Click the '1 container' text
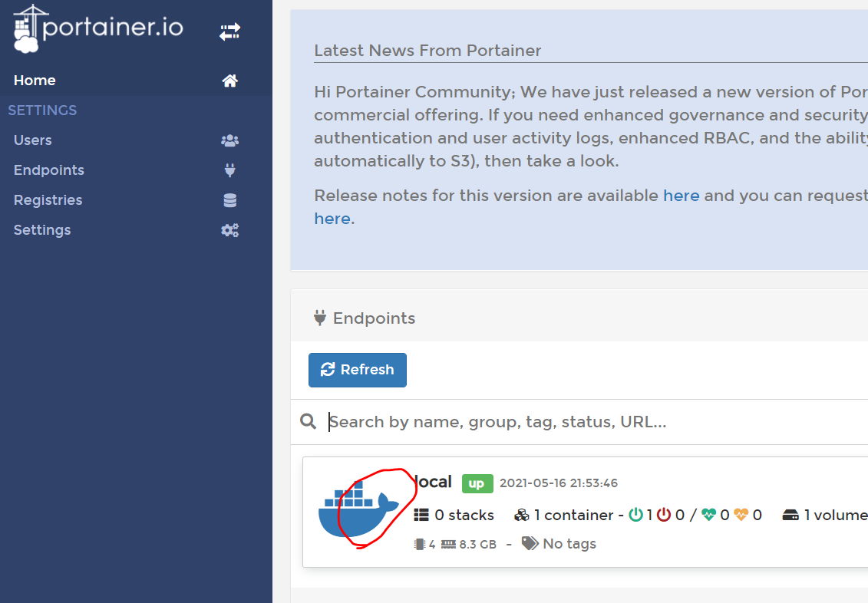 (573, 515)
